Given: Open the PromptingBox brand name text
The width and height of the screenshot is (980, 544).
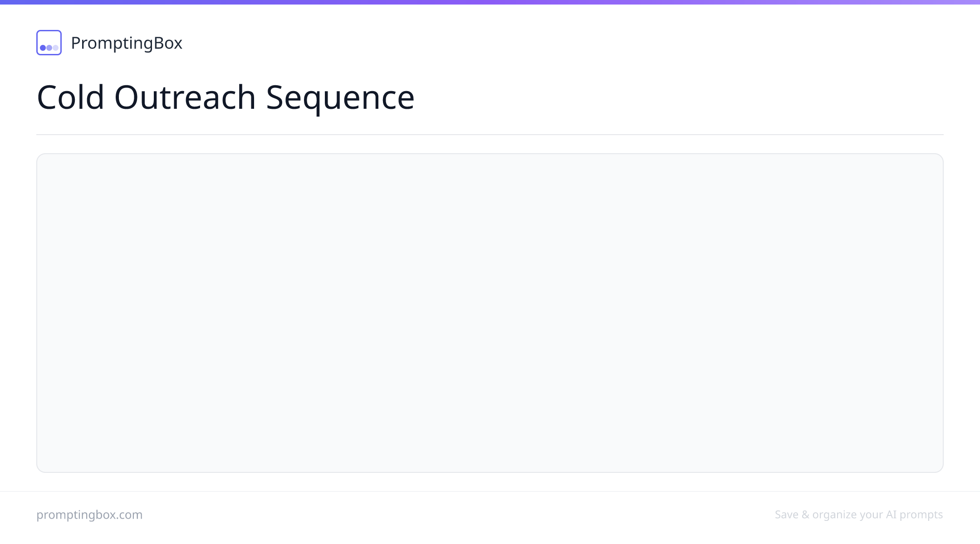Looking at the screenshot, I should point(127,43).
